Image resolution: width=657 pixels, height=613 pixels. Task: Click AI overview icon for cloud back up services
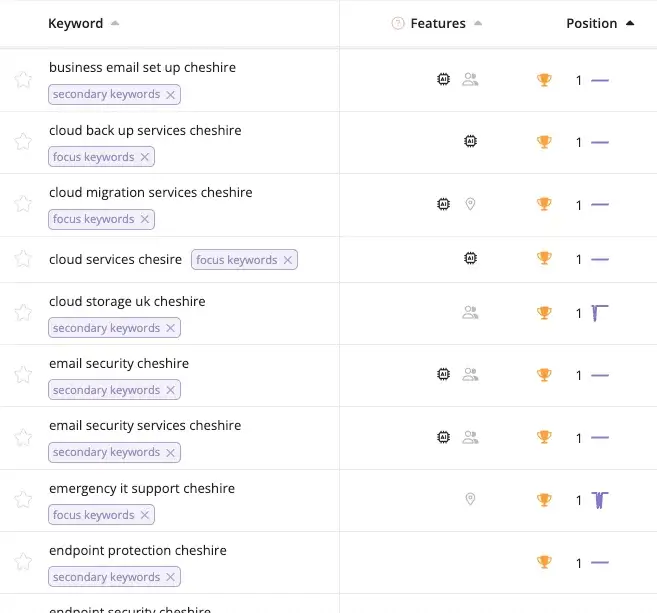click(x=470, y=142)
